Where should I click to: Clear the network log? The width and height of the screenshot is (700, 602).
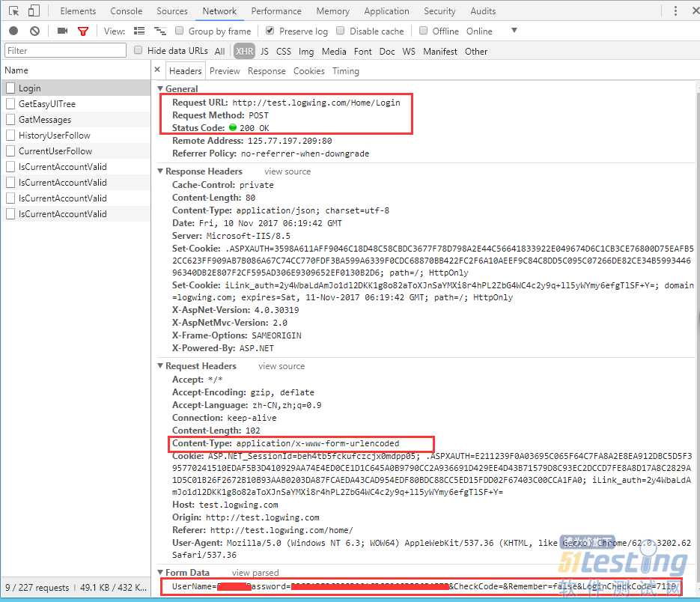click(35, 31)
